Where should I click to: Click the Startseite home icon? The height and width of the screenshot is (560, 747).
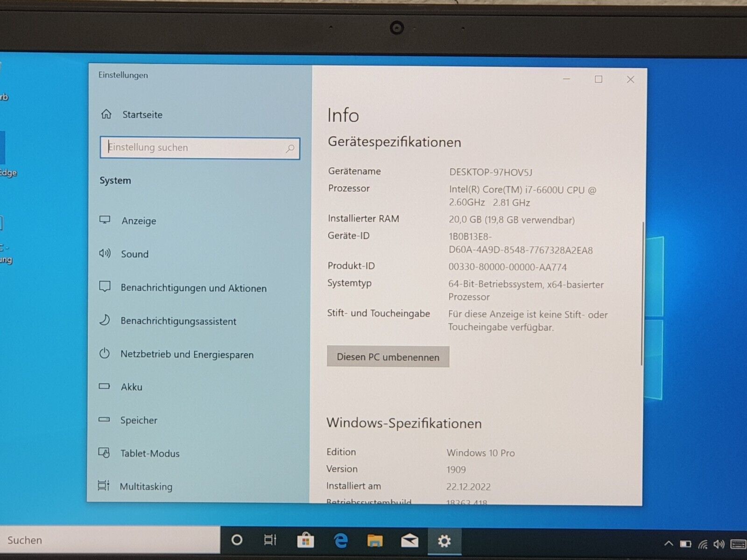(x=106, y=114)
